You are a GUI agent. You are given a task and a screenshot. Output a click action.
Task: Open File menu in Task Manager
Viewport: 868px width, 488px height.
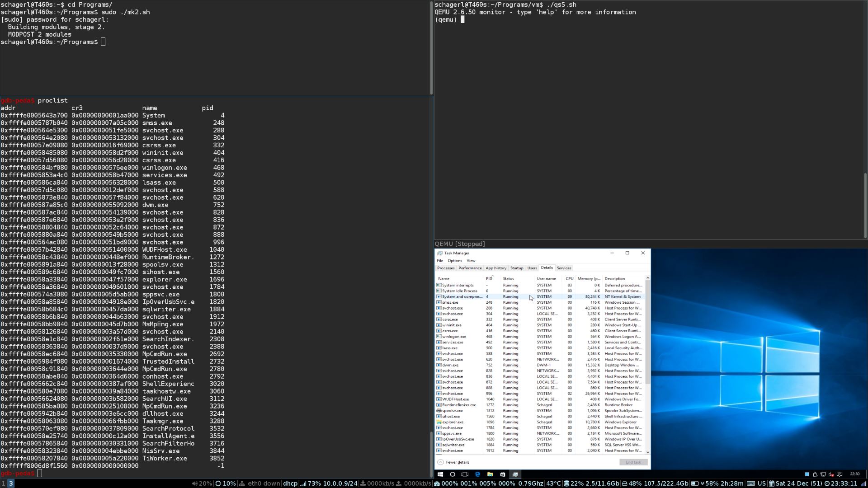(440, 261)
